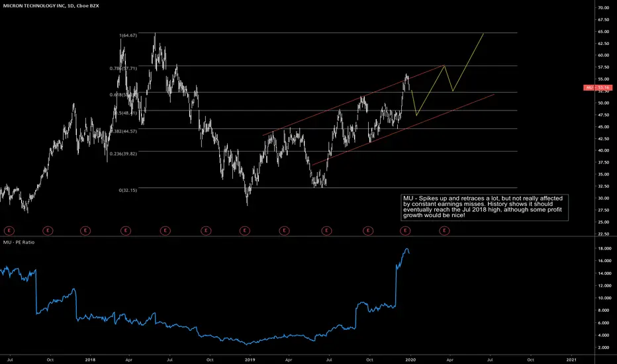
Task: Select the 1(64.67) Fibonacci level label
Action: (128, 36)
